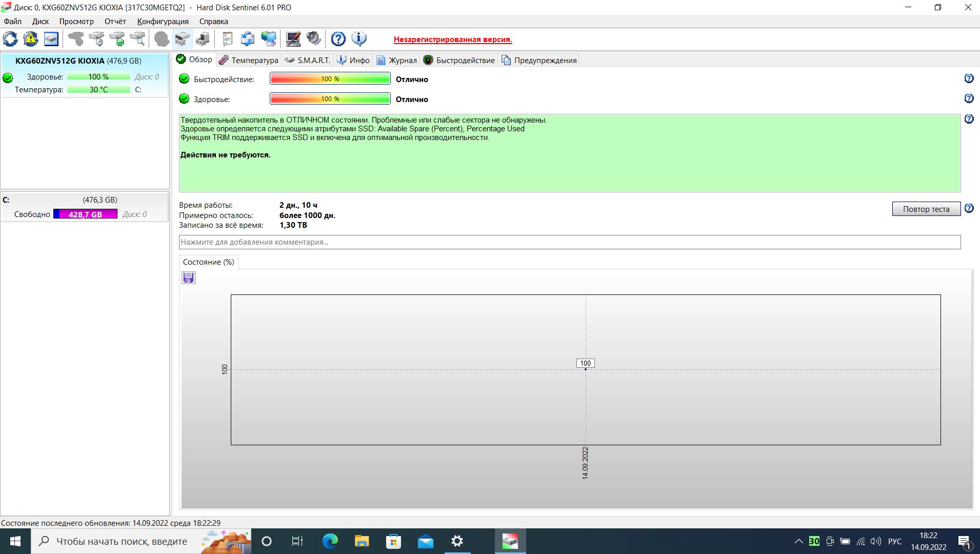Switch to the Инфо tab
Image resolution: width=980 pixels, height=554 pixels.
354,60
